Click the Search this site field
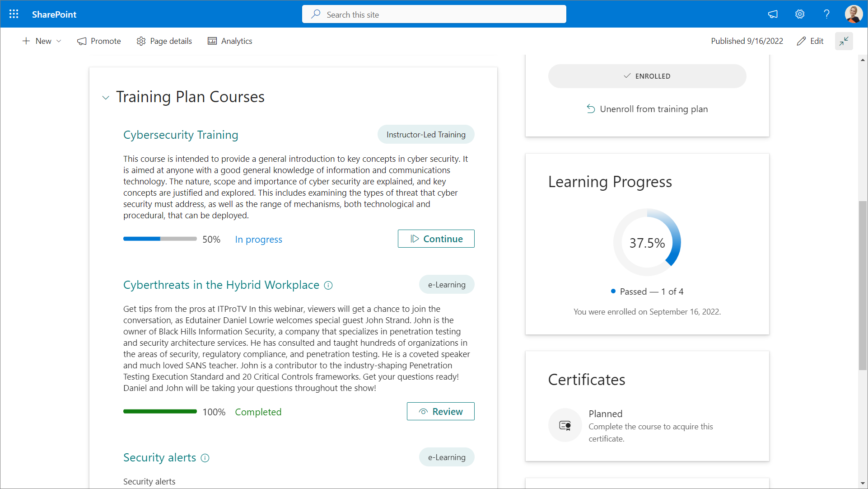Viewport: 868px width, 489px height. pyautogui.click(x=434, y=14)
